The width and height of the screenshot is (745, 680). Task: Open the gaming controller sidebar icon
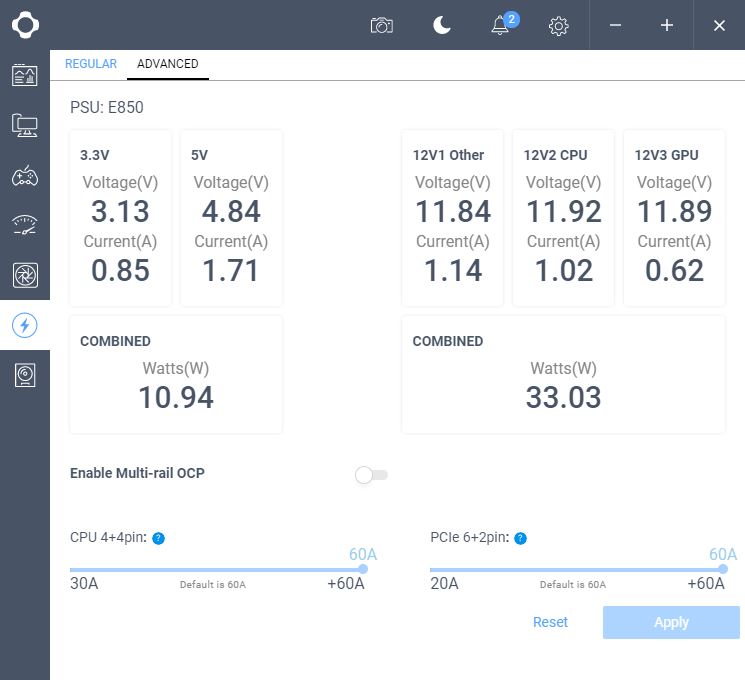(25, 175)
